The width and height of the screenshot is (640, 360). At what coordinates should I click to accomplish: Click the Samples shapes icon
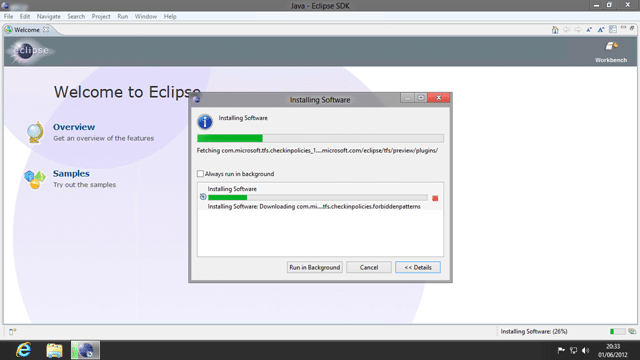(35, 180)
